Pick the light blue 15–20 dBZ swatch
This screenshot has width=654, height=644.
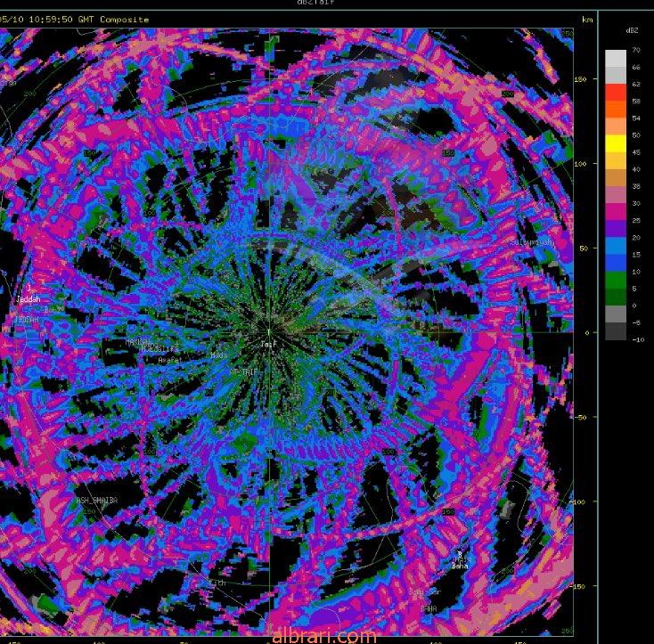[x=616, y=246]
